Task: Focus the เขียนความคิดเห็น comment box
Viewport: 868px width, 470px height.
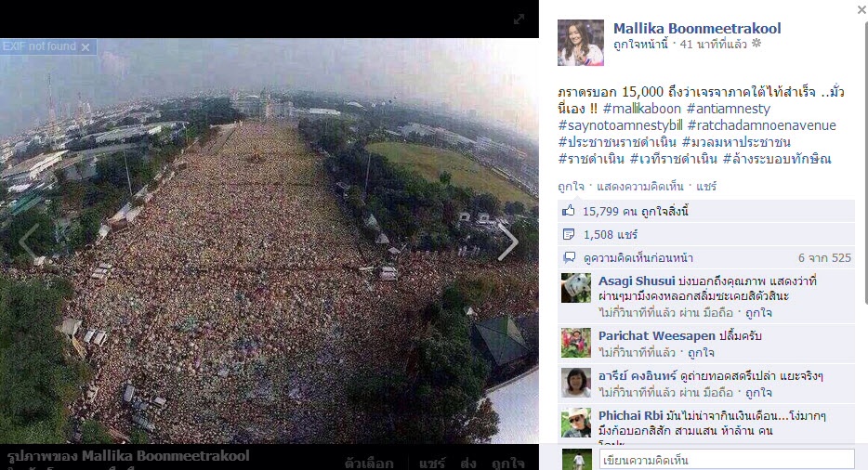Action: (727, 460)
